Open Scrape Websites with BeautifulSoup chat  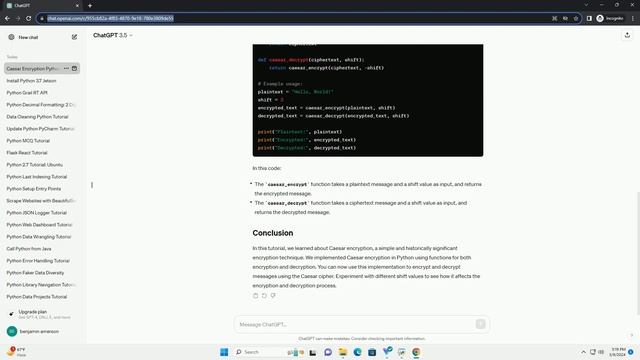42,201
